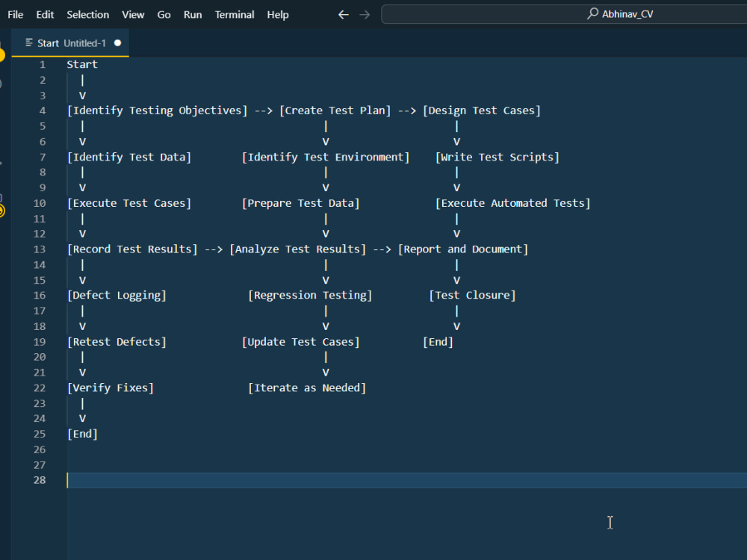Click [End] on line 25
747x560 pixels.
(x=82, y=435)
